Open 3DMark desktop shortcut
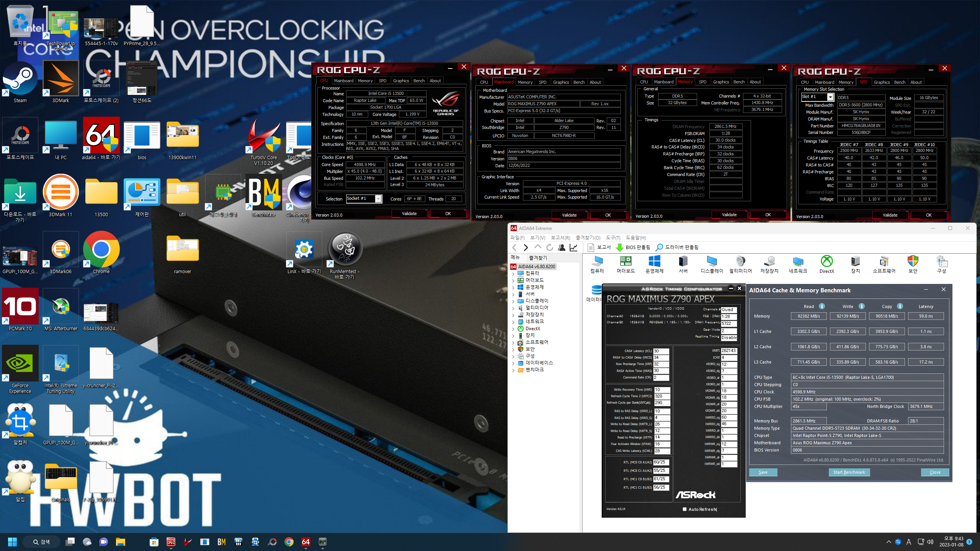Viewport: 980px width, 551px height. pyautogui.click(x=60, y=82)
